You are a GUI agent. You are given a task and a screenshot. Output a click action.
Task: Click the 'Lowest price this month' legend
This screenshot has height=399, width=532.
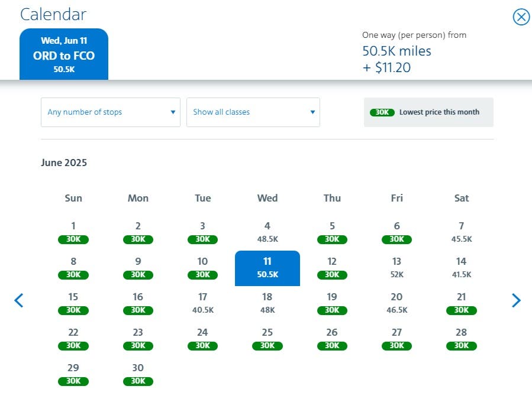(428, 112)
